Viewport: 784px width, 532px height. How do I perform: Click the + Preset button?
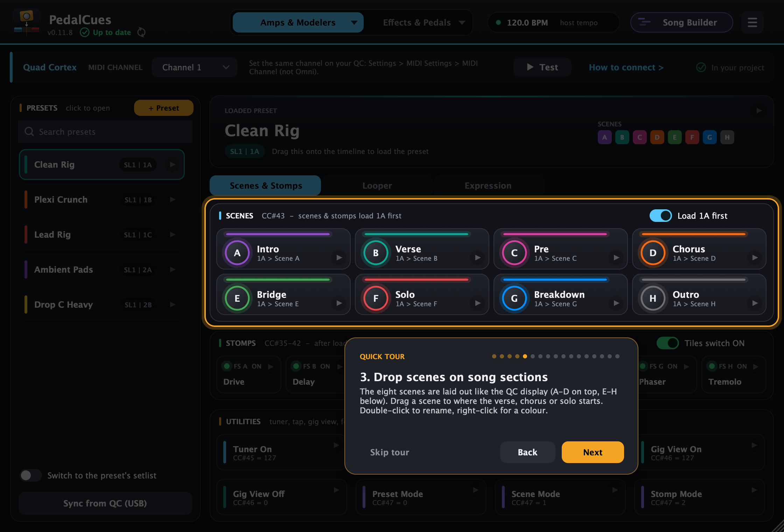pyautogui.click(x=163, y=108)
